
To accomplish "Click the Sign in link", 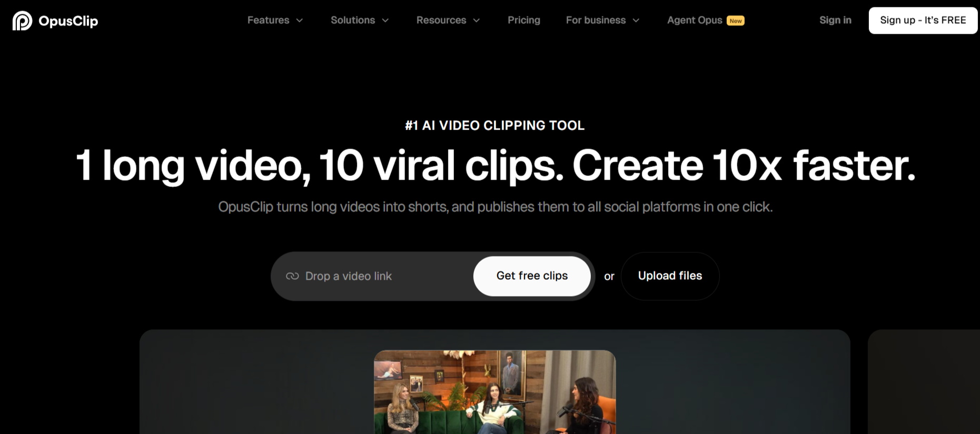I will click(x=835, y=20).
